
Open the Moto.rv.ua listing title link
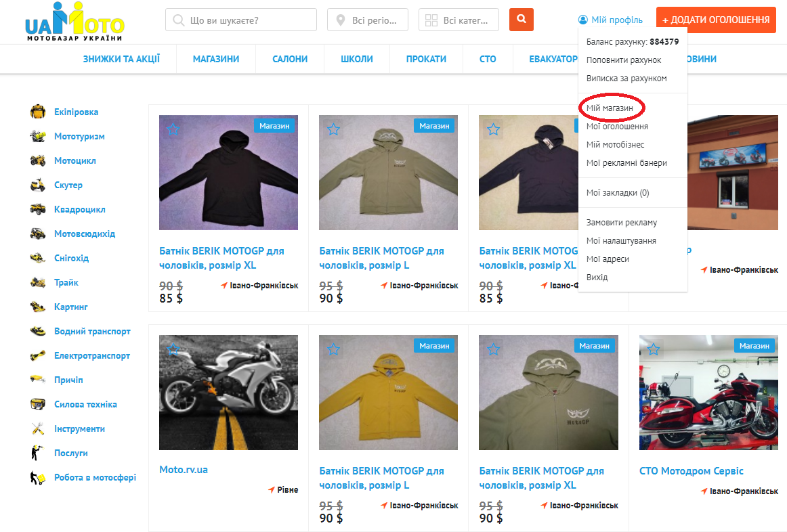(x=184, y=470)
